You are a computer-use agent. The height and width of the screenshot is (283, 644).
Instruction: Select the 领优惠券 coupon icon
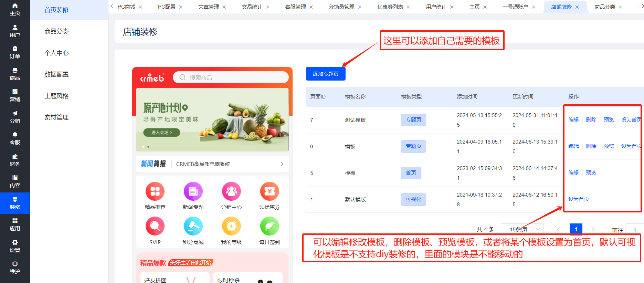point(270,191)
